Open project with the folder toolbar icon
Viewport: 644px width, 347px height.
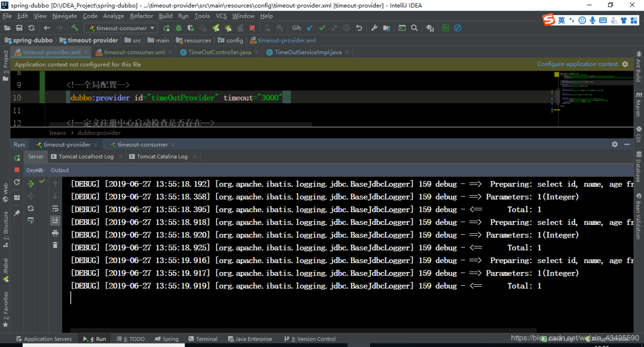pyautogui.click(x=7, y=28)
